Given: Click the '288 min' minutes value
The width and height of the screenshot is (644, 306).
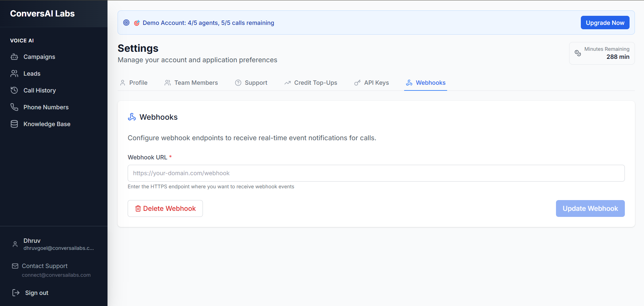Looking at the screenshot, I should click(x=618, y=57).
